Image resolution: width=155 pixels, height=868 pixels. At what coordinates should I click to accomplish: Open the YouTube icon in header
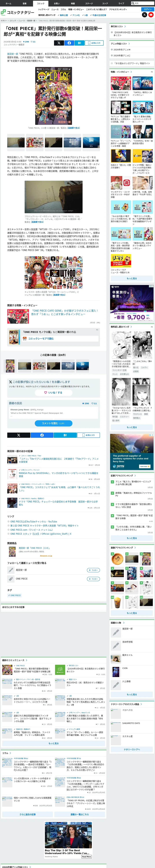tap(151, 15)
